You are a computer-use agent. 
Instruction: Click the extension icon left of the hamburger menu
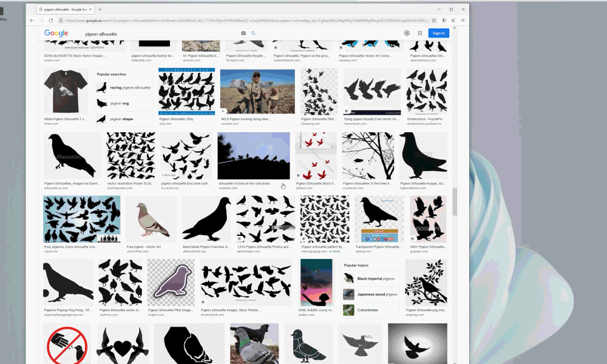coord(453,21)
